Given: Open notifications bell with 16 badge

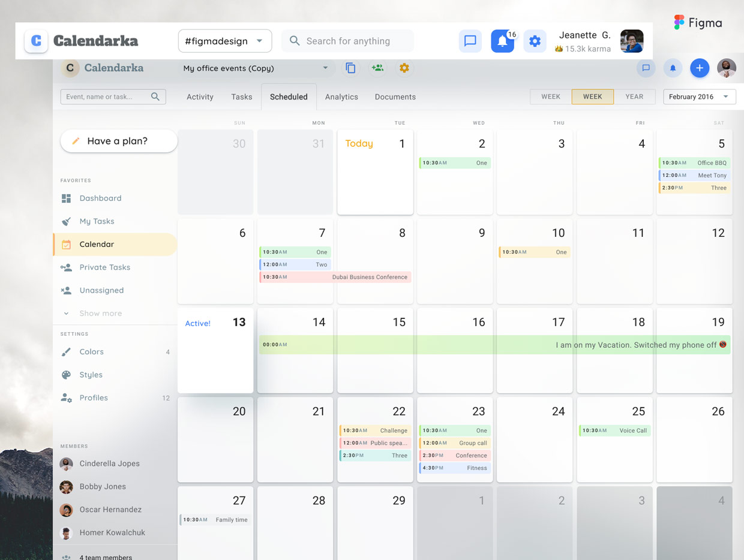Looking at the screenshot, I should 503,41.
